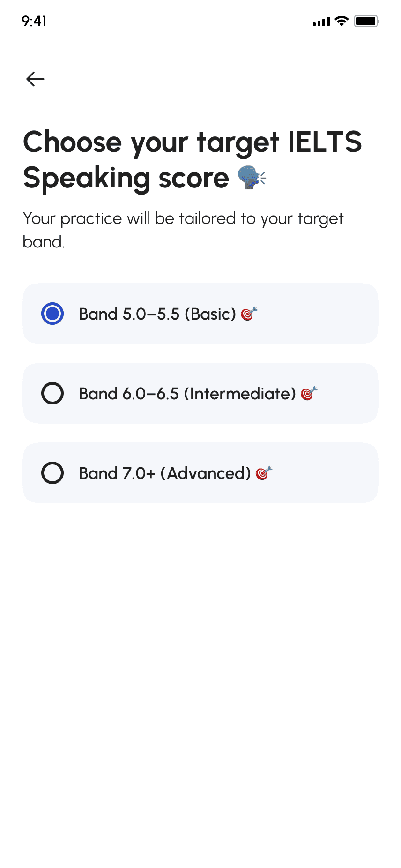Click the battery indicator in the status bar

pos(366,21)
